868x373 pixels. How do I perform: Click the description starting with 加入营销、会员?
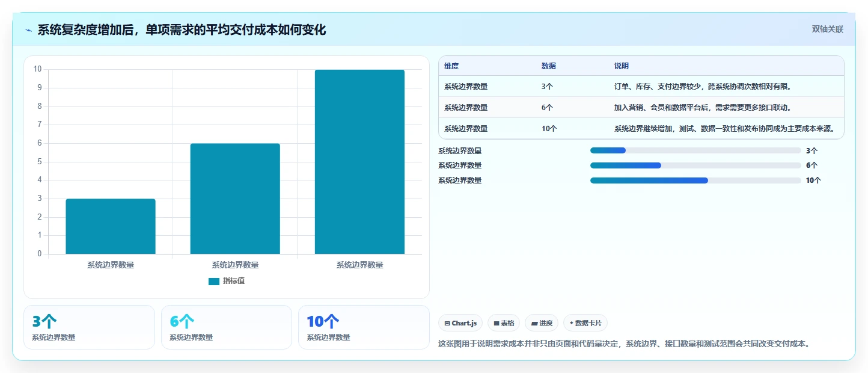[703, 108]
